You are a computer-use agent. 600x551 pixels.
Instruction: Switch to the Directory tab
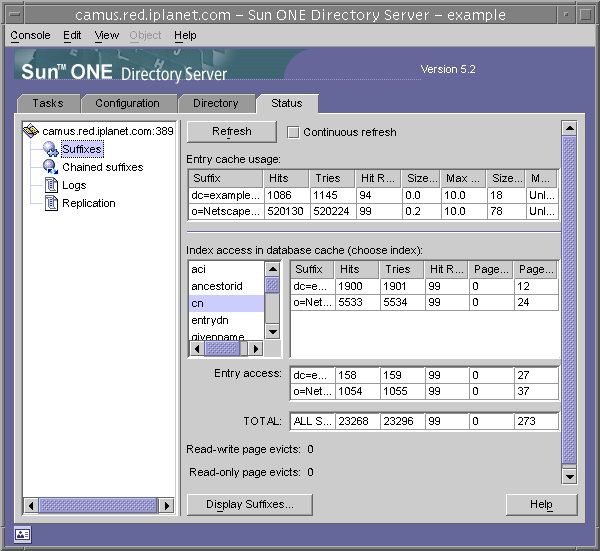click(x=216, y=103)
